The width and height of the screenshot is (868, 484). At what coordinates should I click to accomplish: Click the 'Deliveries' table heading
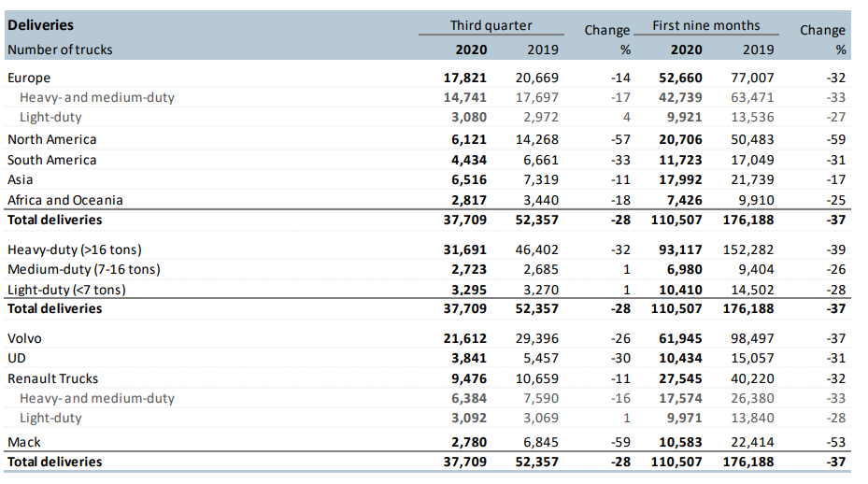[x=40, y=25]
